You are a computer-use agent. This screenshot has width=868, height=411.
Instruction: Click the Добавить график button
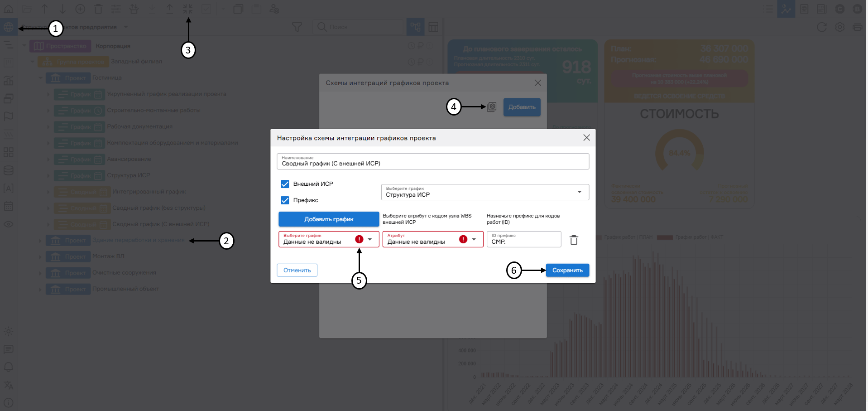(329, 219)
